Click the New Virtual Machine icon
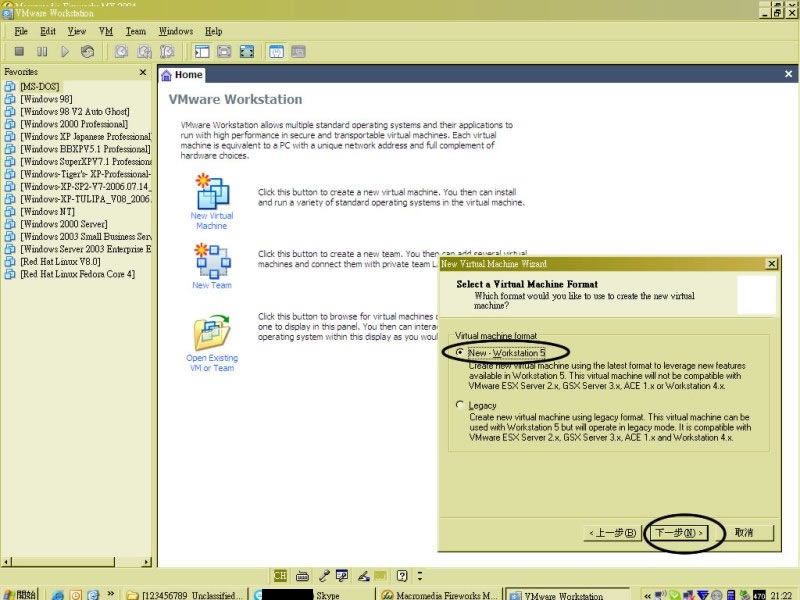This screenshot has width=800, height=600. pyautogui.click(x=212, y=191)
